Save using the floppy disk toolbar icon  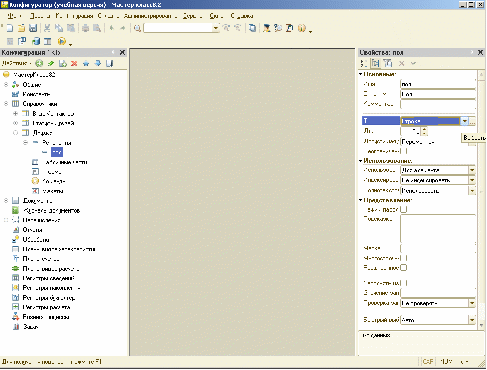[33, 28]
